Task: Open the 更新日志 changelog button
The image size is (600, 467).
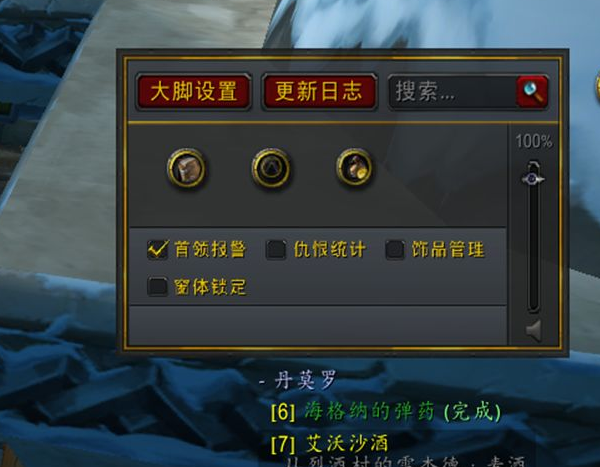Action: (319, 92)
